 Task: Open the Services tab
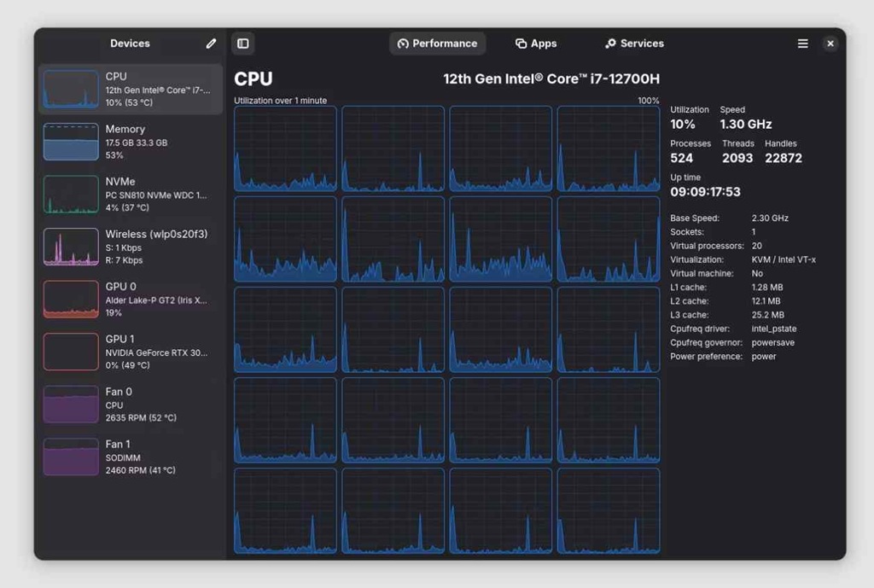pos(634,44)
